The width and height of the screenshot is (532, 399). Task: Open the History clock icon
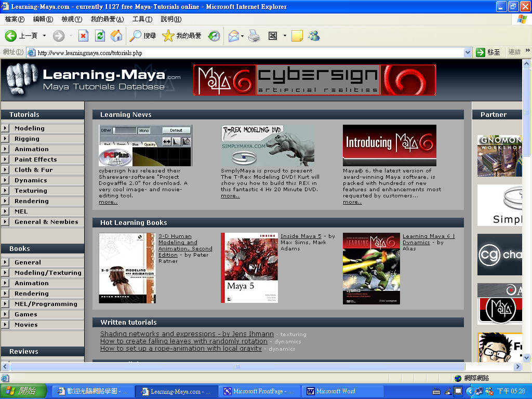click(214, 36)
